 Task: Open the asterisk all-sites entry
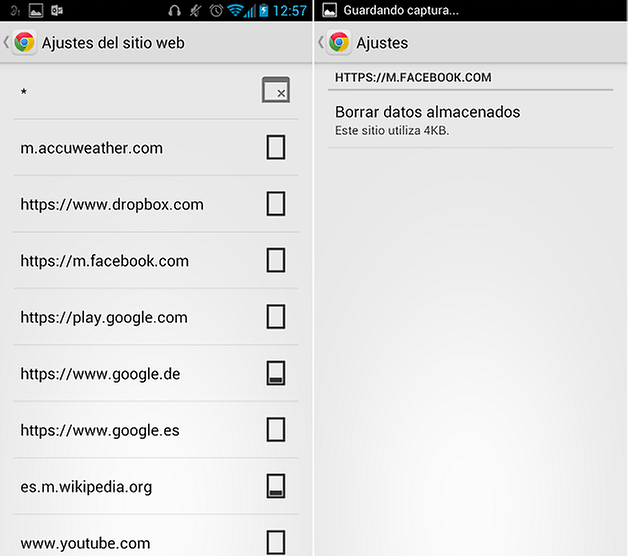tap(156, 91)
